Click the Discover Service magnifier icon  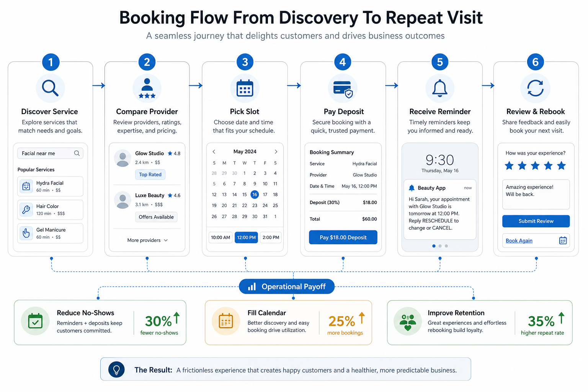(50, 88)
